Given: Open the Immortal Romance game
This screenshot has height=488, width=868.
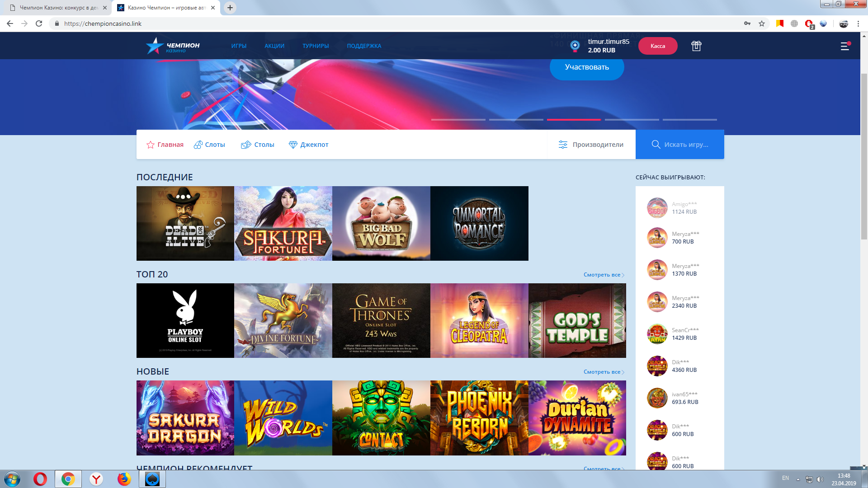Looking at the screenshot, I should 479,223.
